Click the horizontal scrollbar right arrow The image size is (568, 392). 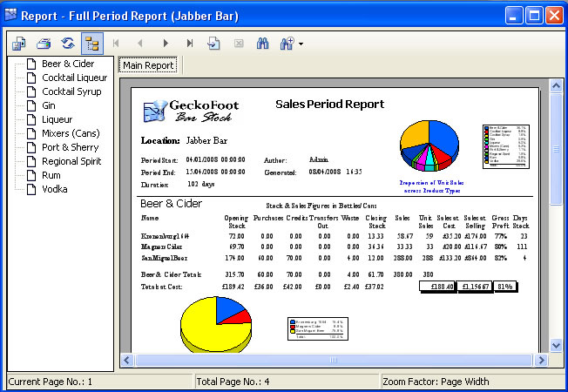tap(540, 360)
